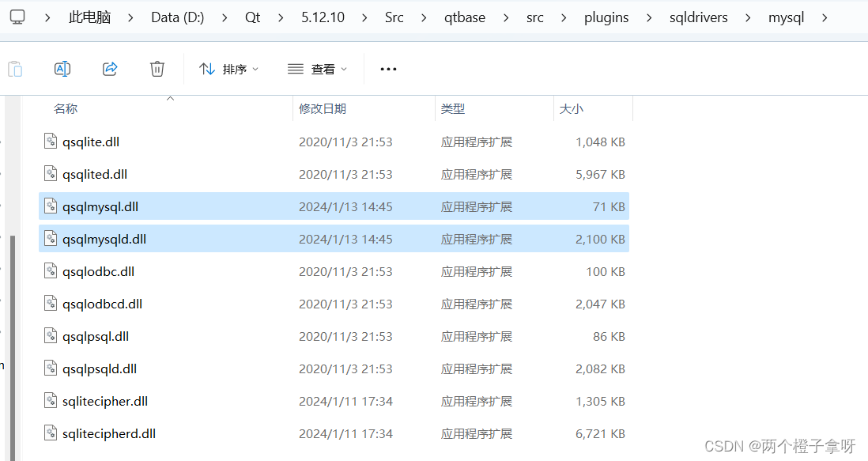Open the 查看 (View) dropdown
Screen dimensions: 868x461
[x=317, y=69]
